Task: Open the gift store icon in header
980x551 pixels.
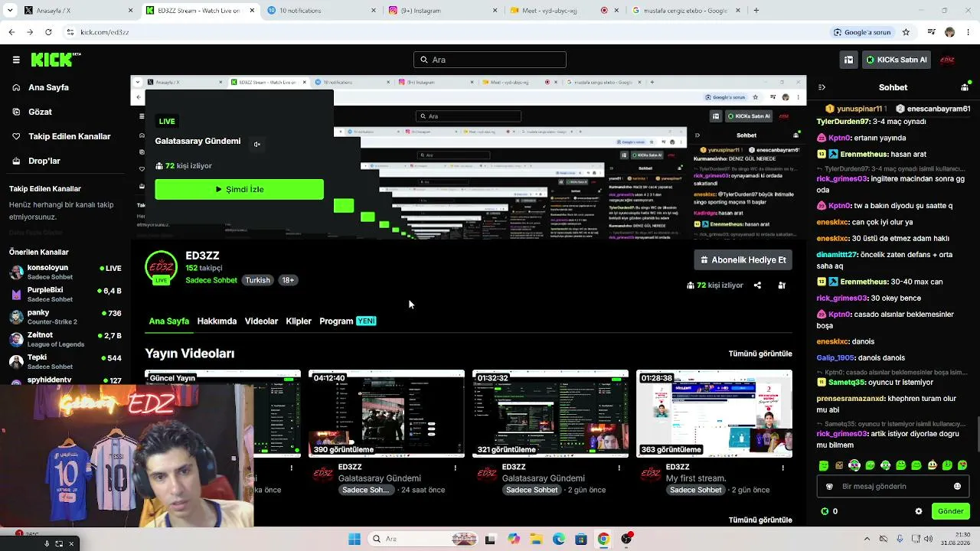Action: coord(848,60)
